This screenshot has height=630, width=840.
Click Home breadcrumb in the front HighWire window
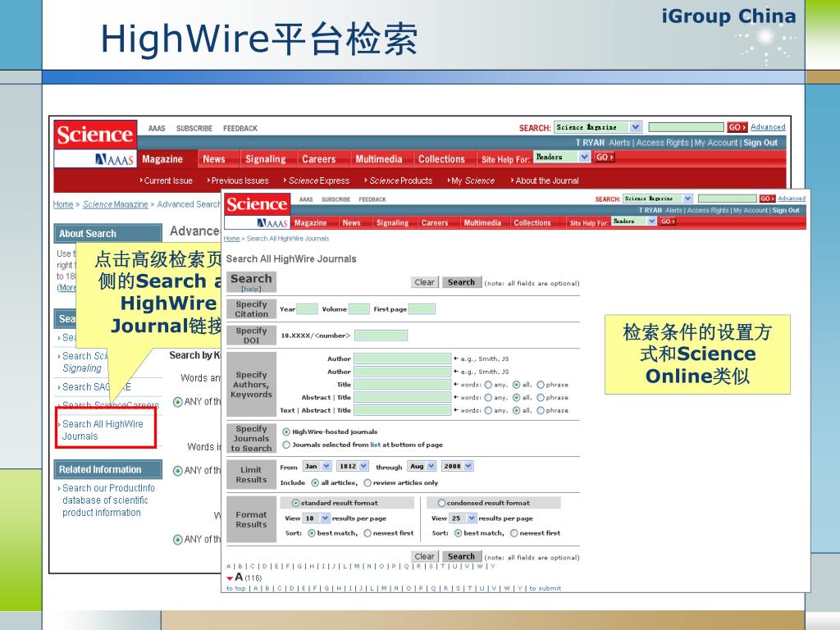point(231,239)
